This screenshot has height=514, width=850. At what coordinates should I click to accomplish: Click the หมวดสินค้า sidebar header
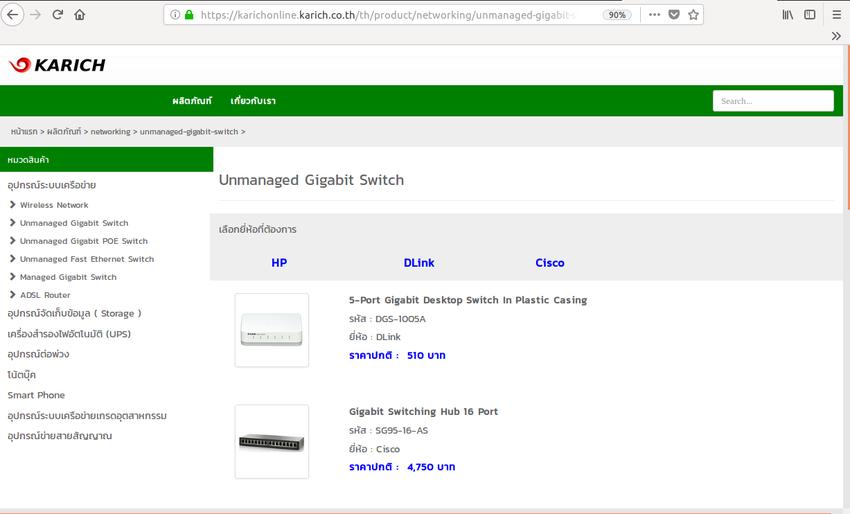click(106, 159)
